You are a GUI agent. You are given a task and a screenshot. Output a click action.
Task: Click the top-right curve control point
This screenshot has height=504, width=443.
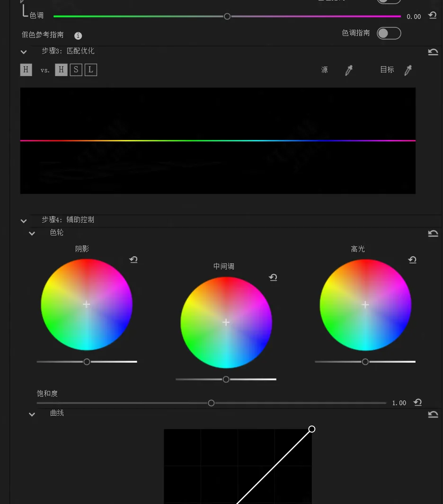311,429
